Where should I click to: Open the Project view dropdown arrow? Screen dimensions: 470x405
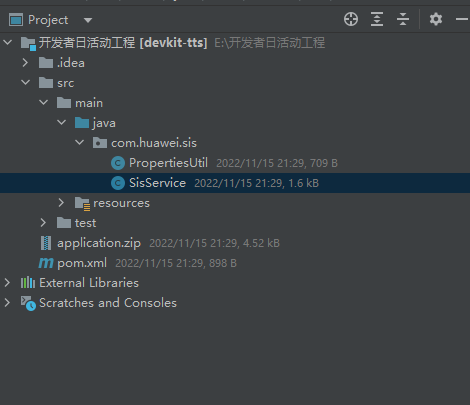coord(88,20)
